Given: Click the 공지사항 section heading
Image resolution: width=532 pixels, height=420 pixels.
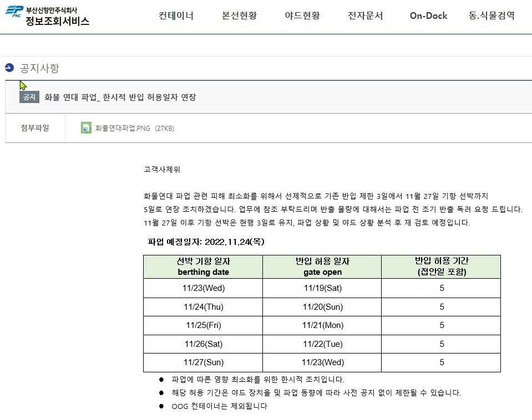Looking at the screenshot, I should click(x=39, y=68).
